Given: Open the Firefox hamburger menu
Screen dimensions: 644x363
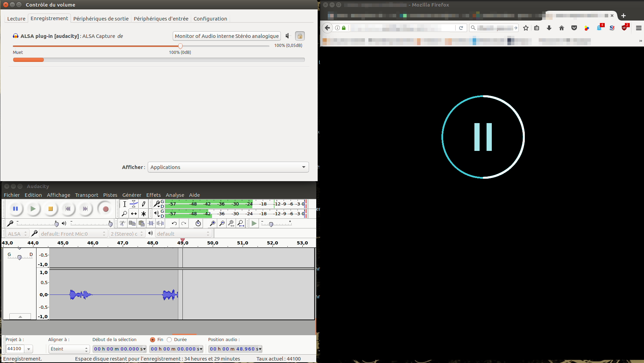Looking at the screenshot, I should [638, 28].
